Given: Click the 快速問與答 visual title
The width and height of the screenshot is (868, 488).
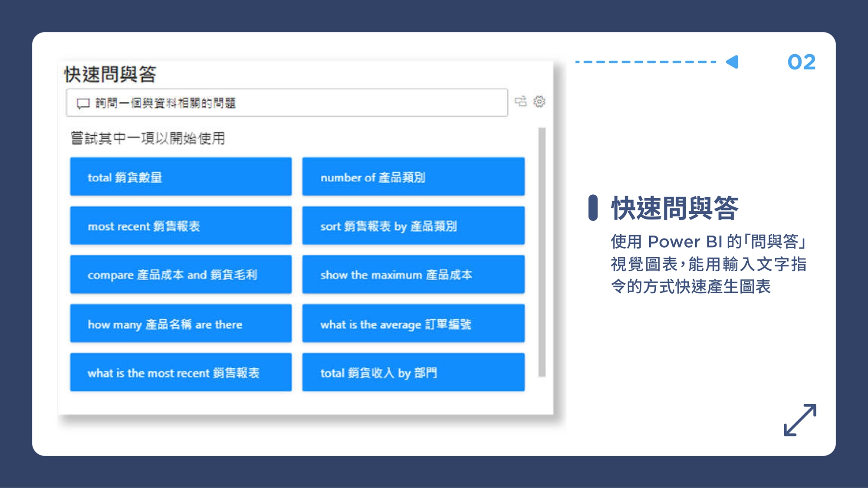Looking at the screenshot, I should [x=110, y=74].
